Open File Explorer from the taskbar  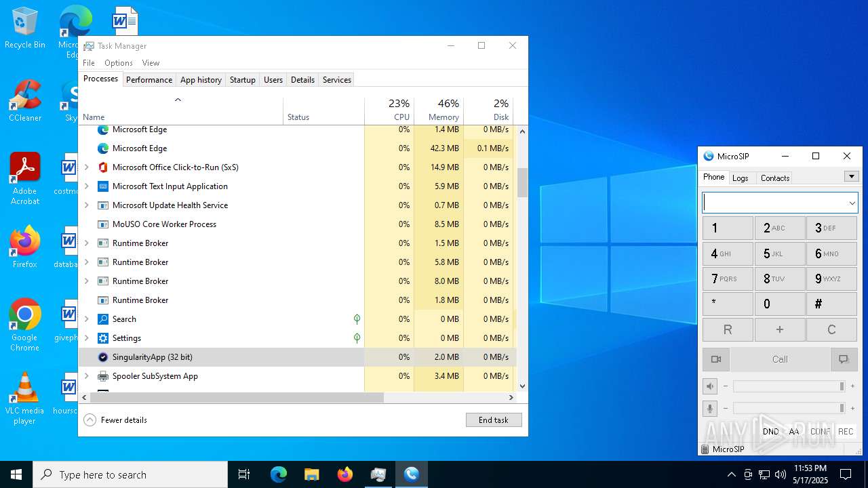[311, 474]
